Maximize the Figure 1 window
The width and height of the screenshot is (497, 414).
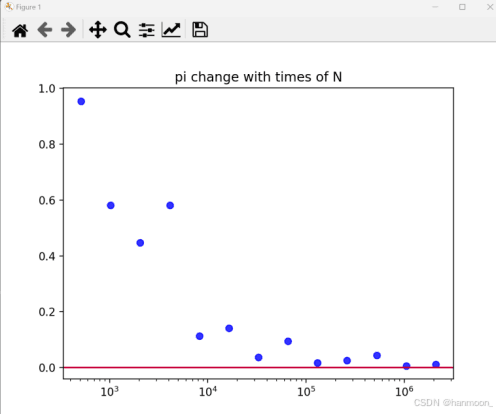pos(462,7)
